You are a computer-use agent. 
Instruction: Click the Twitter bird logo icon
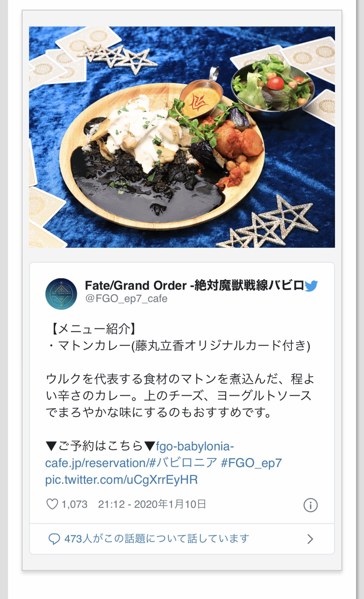coord(311,286)
